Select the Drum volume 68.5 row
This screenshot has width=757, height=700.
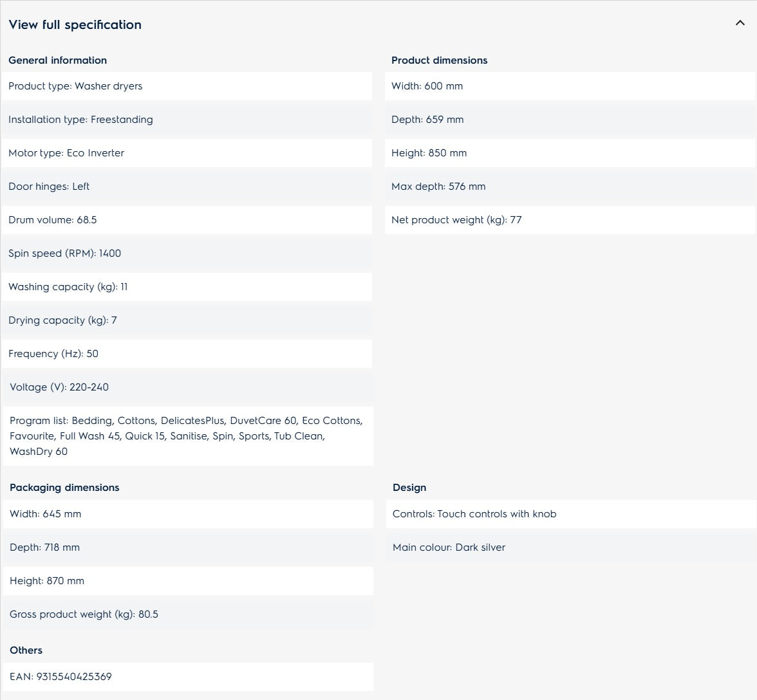point(187,220)
